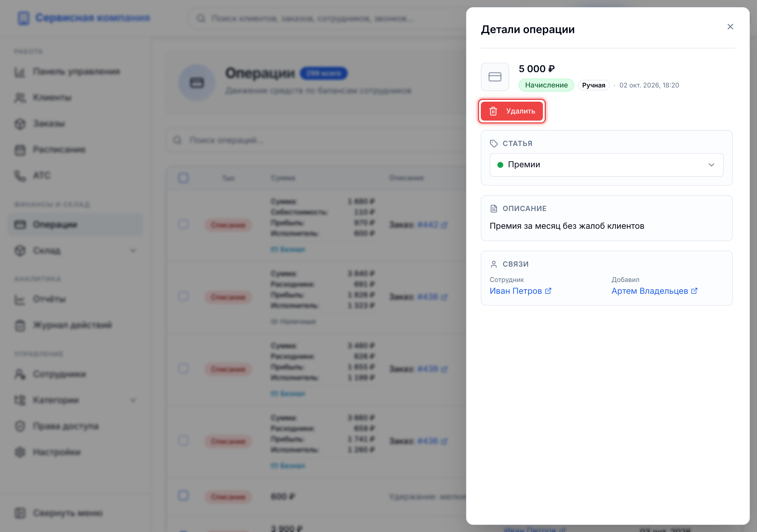Click the Права доступа shield icon
Viewport: 757px width, 532px height.
point(20,426)
